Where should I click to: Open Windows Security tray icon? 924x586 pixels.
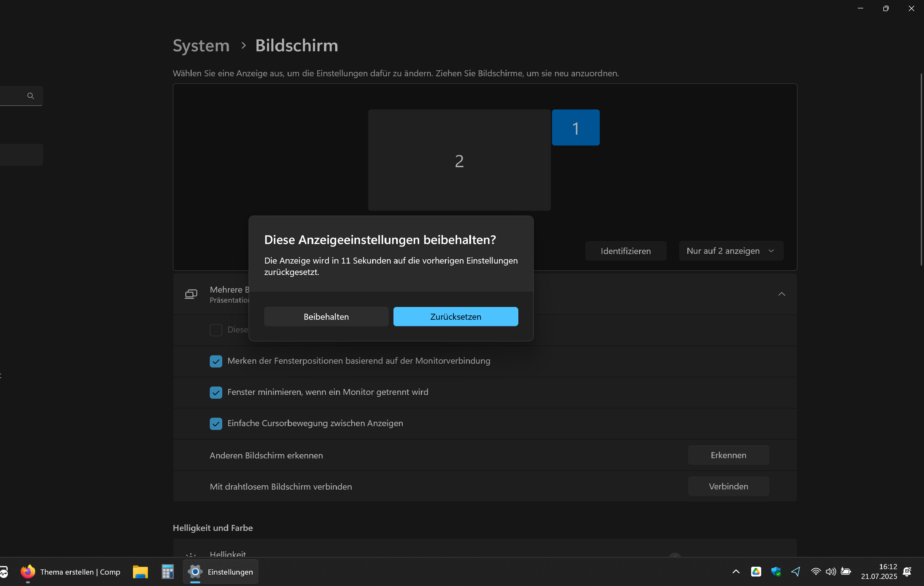coord(776,572)
